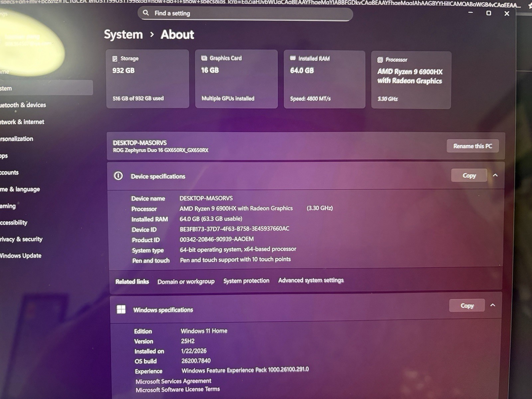Open System protection link
Viewport: 532px width, 399px height.
point(246,281)
